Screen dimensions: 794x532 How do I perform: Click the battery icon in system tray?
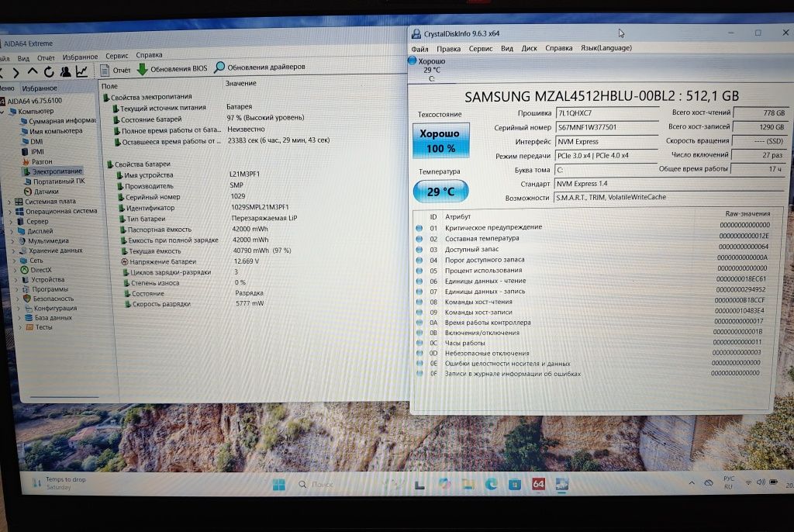774,482
